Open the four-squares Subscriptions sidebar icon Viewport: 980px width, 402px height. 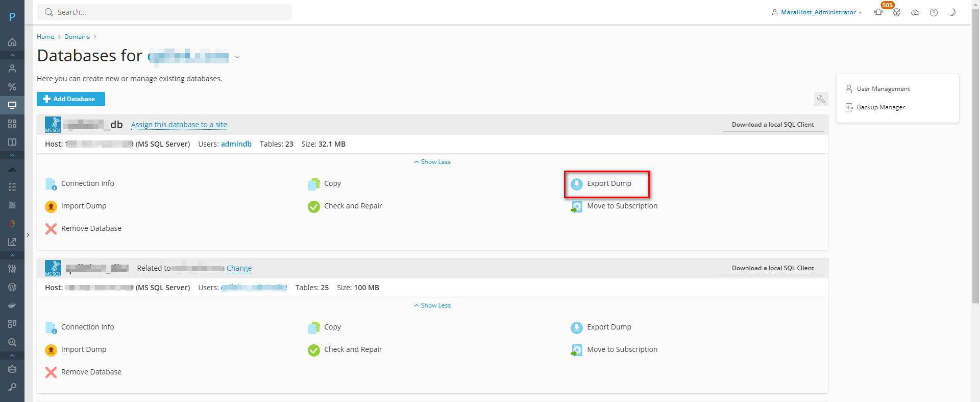(x=12, y=124)
